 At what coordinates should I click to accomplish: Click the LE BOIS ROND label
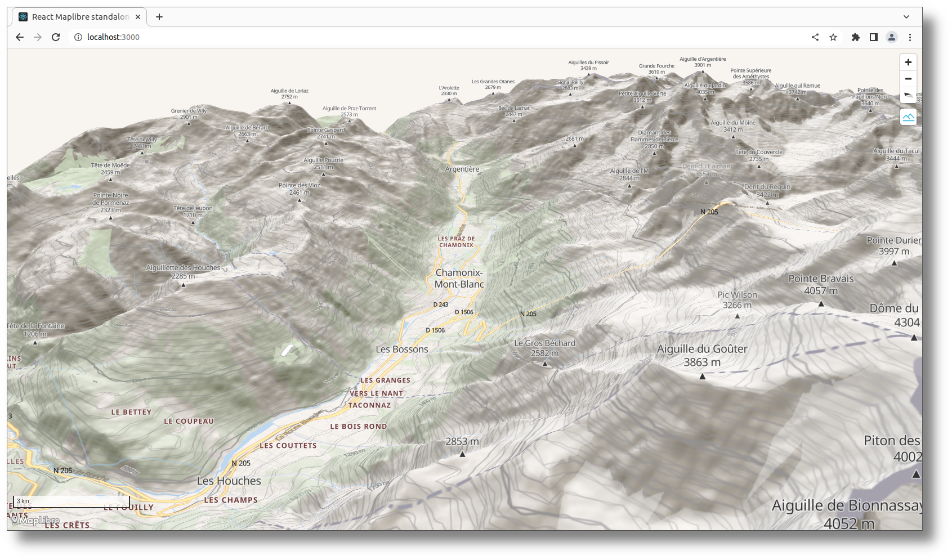359,427
